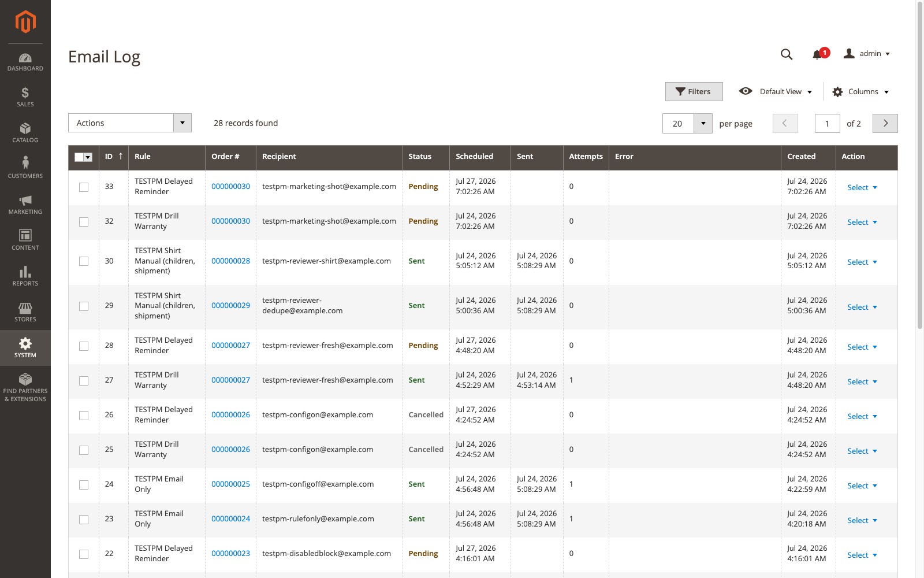924x578 pixels.
Task: Click the Magento logo icon
Action: click(25, 22)
